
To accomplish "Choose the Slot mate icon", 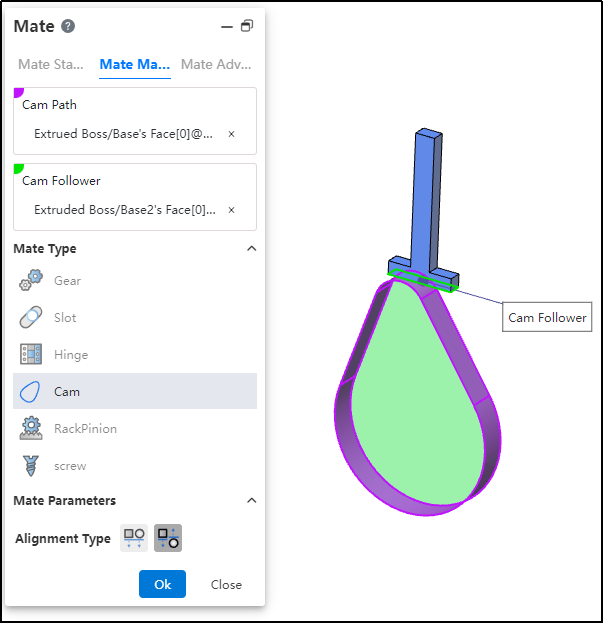I will (31, 317).
